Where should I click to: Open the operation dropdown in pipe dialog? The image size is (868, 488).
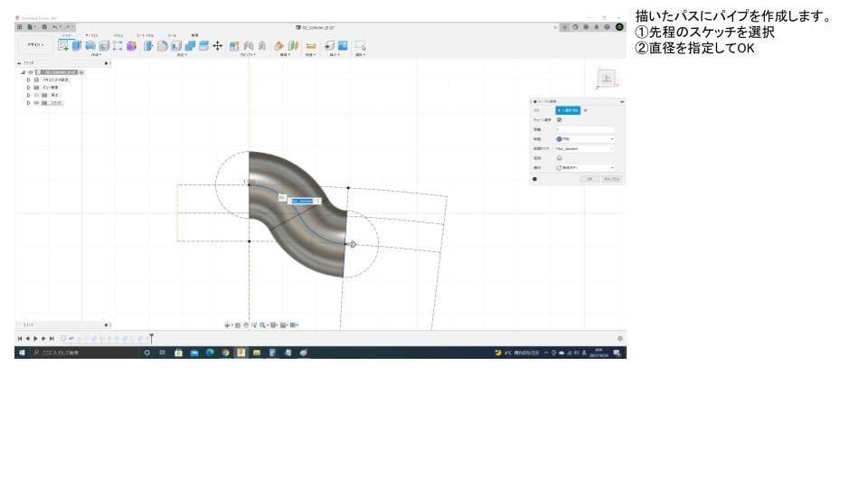[585, 168]
